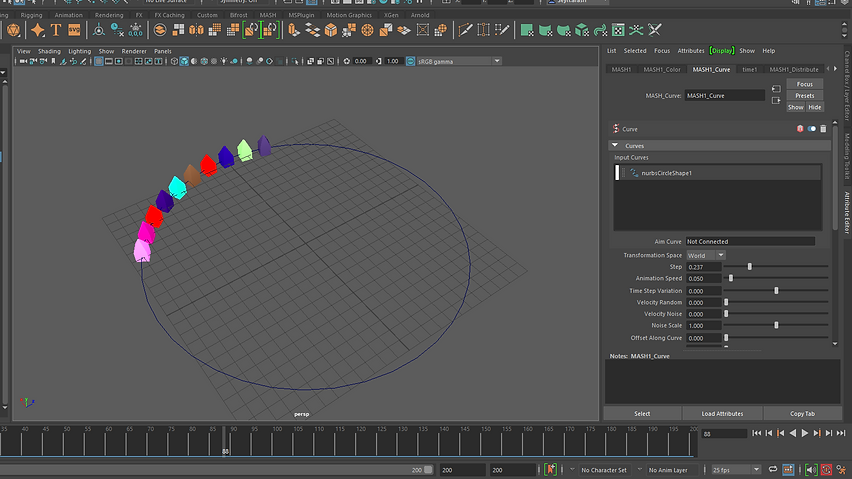Show next attribute editor tabs arrow

[x=835, y=69]
